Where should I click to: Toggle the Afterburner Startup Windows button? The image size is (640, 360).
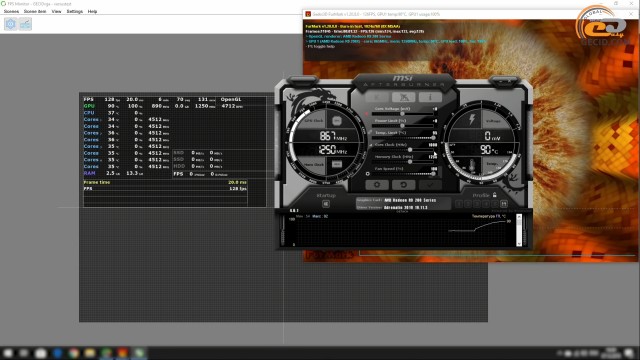pyautogui.click(x=326, y=204)
